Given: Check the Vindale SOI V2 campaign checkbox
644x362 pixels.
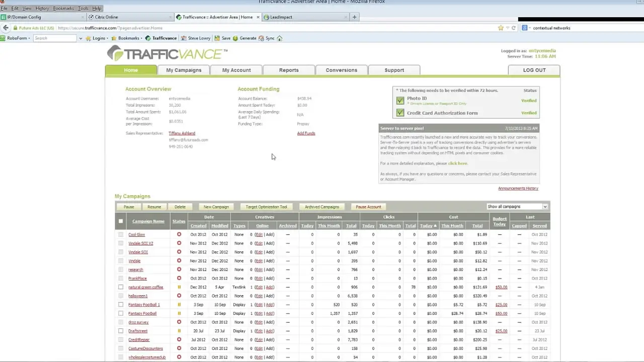Looking at the screenshot, I should coord(120,243).
